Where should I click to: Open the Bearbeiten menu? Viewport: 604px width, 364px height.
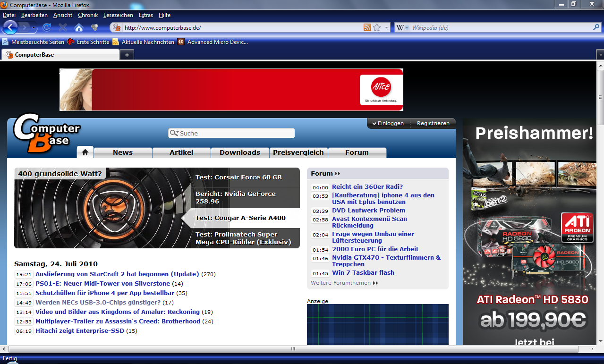point(34,15)
